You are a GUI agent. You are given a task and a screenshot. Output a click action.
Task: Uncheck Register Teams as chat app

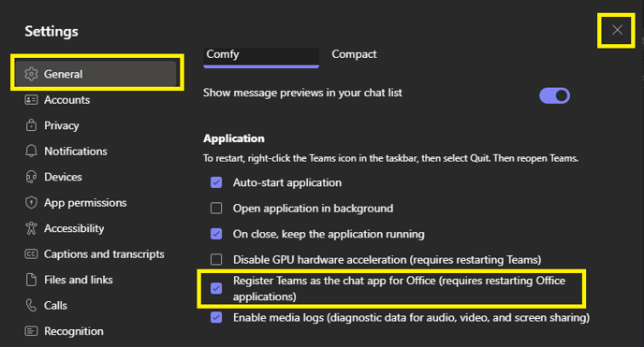click(x=216, y=288)
